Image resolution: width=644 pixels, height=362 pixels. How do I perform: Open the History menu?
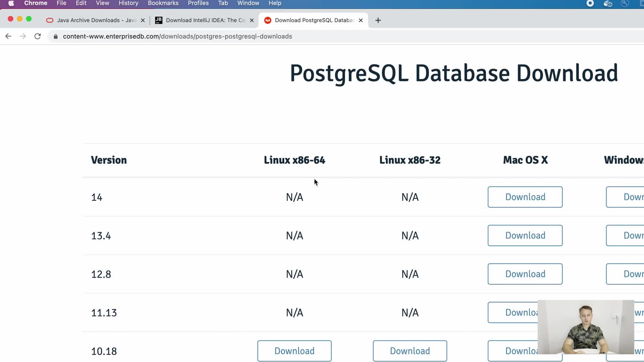tap(128, 3)
